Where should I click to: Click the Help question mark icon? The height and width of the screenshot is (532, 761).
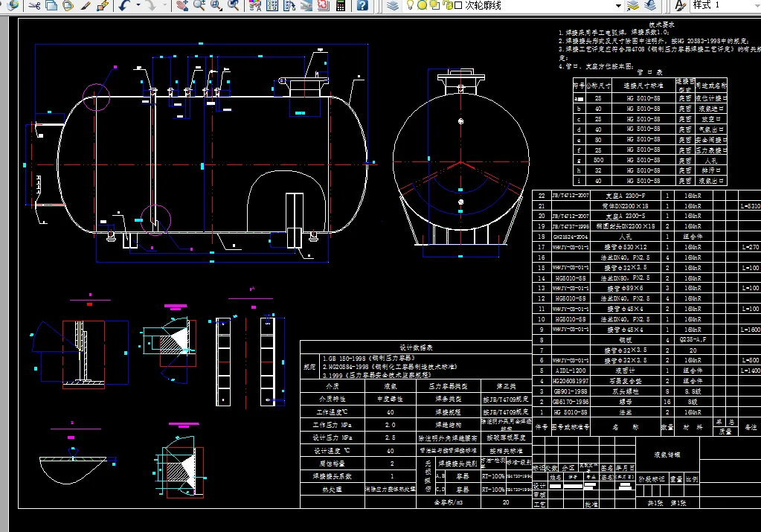pyautogui.click(x=362, y=5)
